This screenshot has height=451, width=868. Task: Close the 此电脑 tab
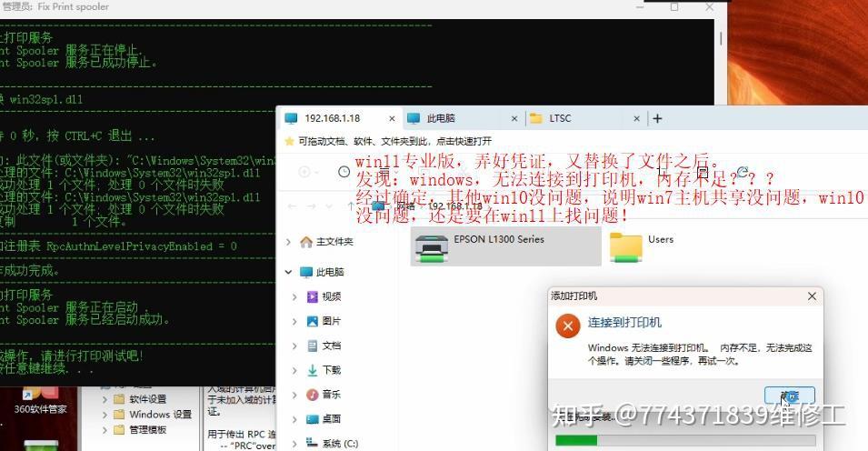(514, 118)
